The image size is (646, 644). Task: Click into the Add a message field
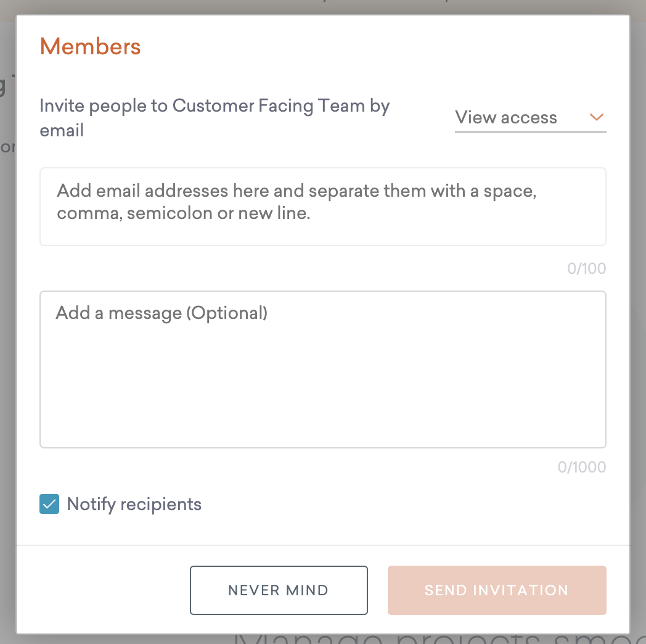coord(322,369)
